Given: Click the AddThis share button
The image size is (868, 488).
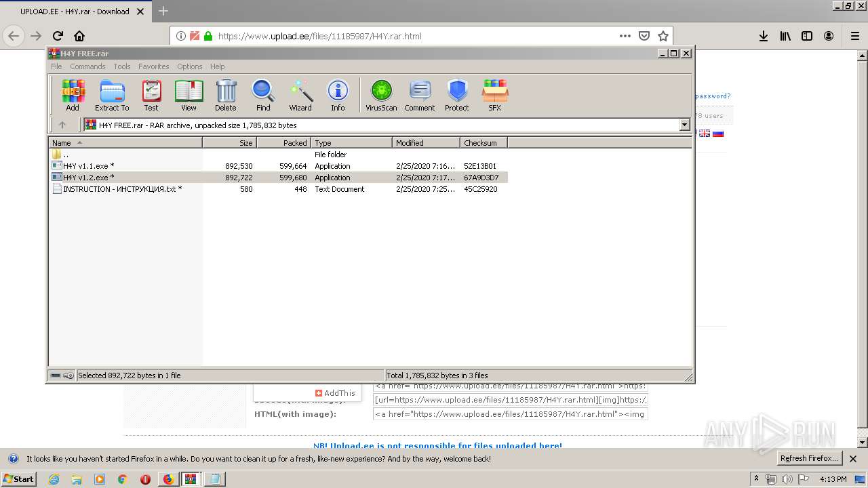Looking at the screenshot, I should tap(335, 392).
